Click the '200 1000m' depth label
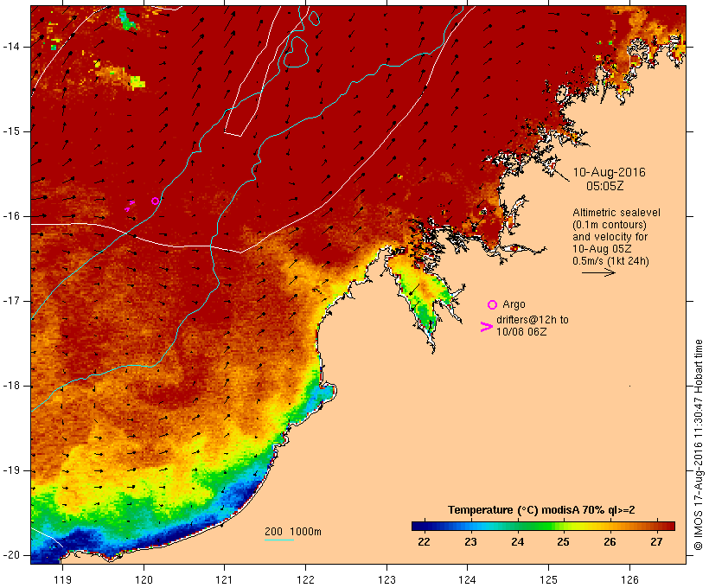This screenshot has width=709, height=588. (293, 532)
